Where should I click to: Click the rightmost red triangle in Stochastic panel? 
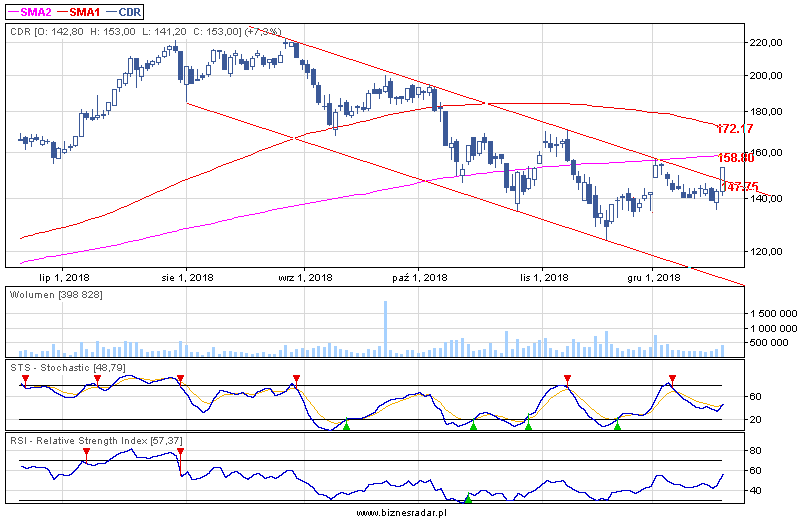click(x=672, y=379)
